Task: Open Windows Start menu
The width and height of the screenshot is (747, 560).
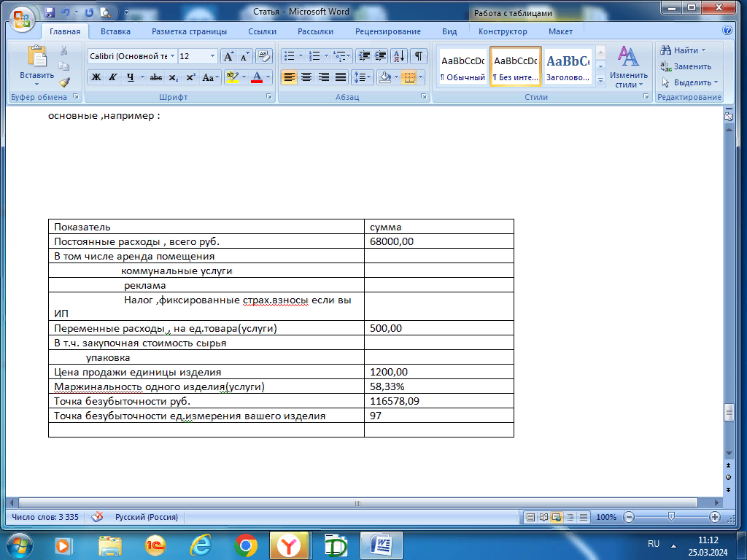Action: [x=19, y=545]
